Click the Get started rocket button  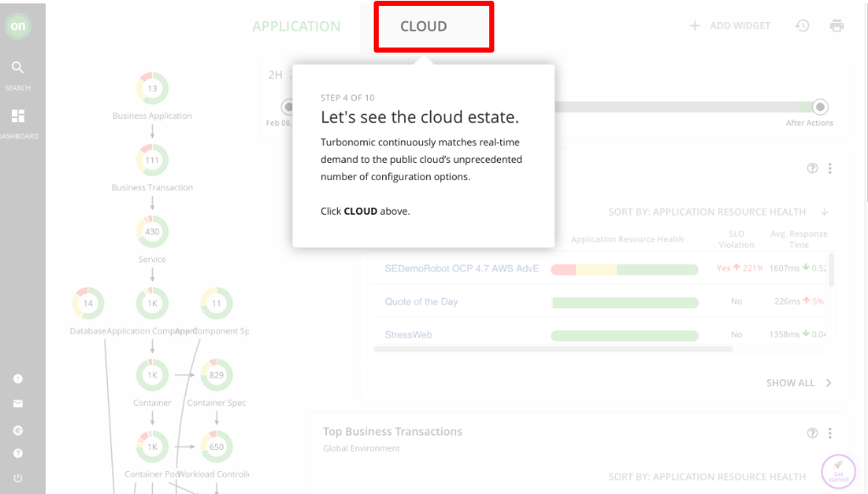[x=838, y=471]
